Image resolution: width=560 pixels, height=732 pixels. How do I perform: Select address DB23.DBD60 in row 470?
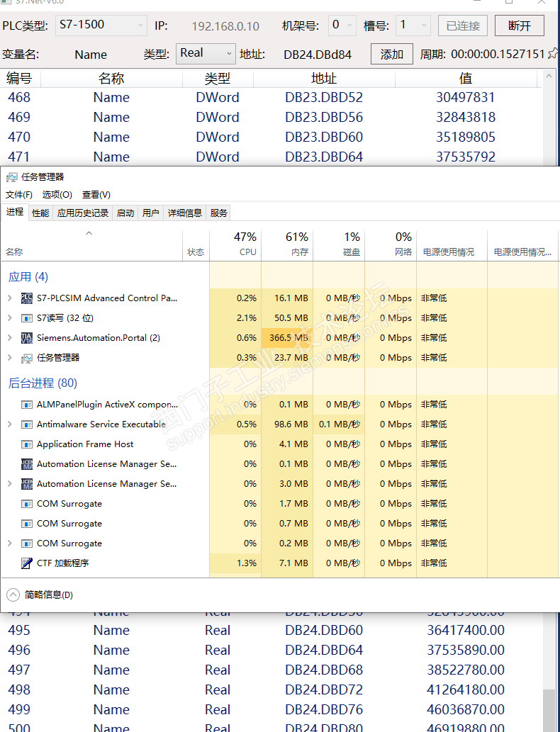pos(324,137)
